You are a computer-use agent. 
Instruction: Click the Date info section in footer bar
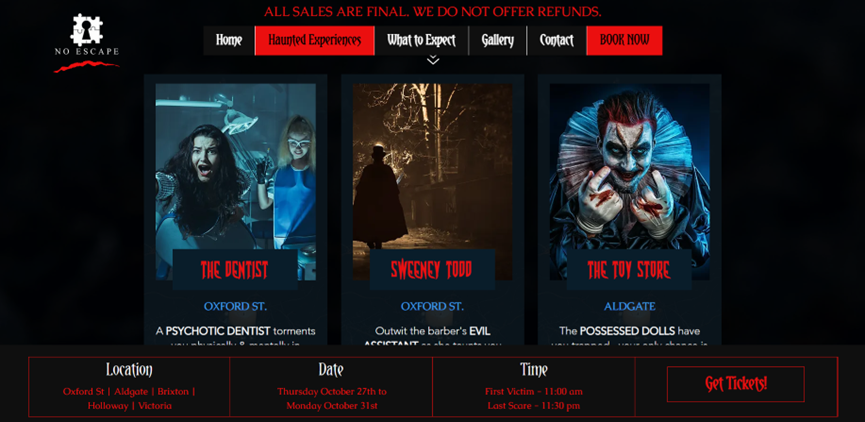(331, 387)
